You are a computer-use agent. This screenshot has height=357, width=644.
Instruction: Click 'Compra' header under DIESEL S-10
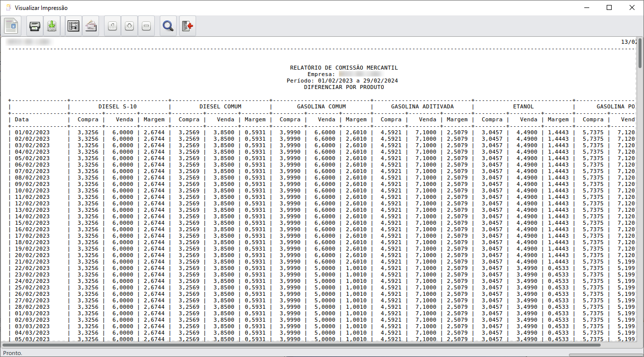click(x=88, y=119)
